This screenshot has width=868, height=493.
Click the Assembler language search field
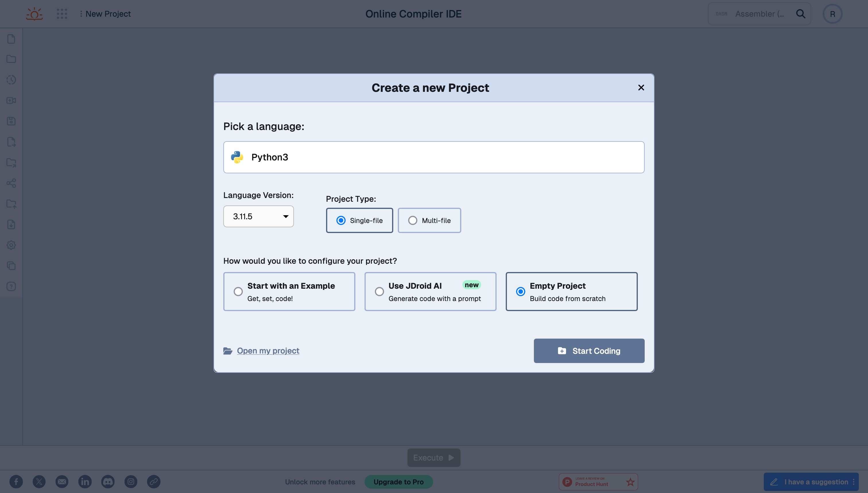759,14
